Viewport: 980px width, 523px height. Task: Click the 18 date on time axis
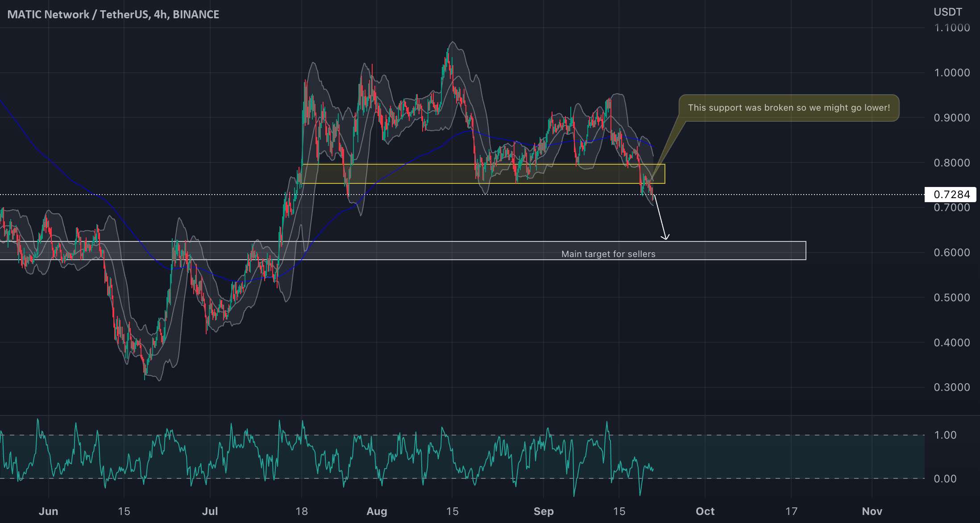302,511
